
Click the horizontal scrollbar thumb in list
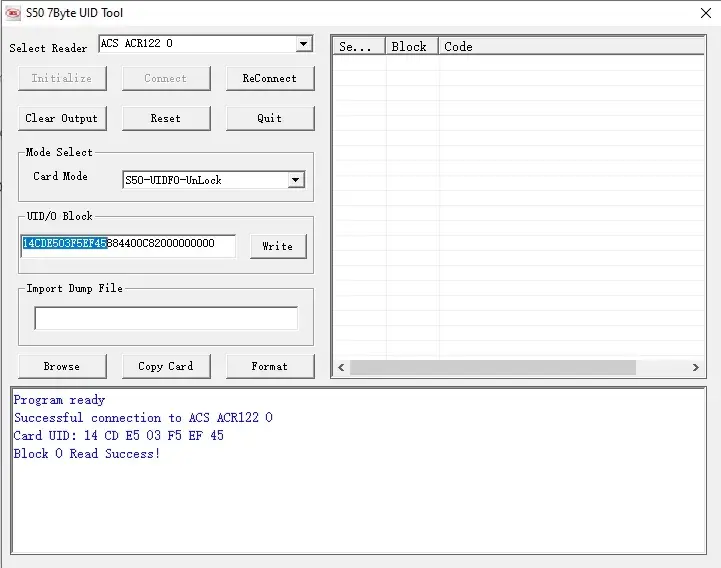pyautogui.click(x=492, y=368)
